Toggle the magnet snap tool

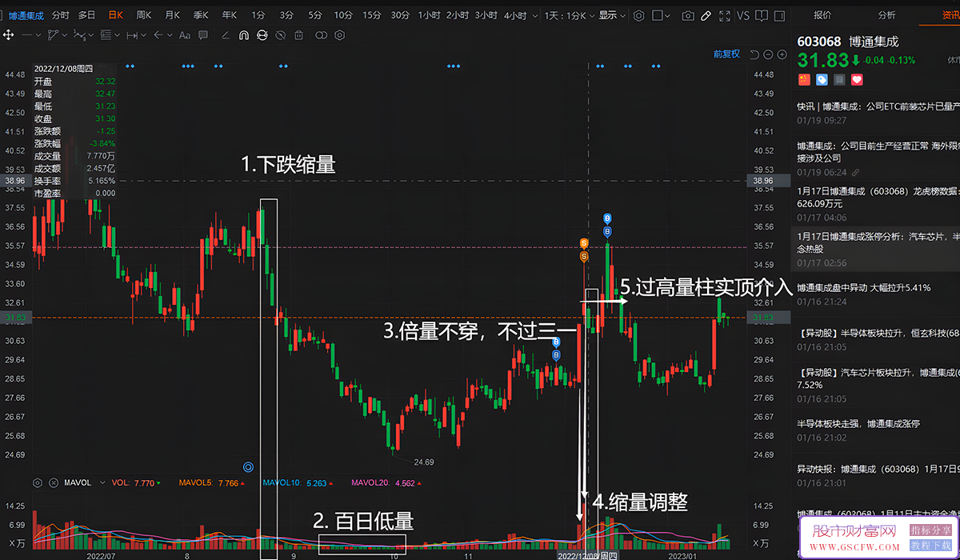tap(244, 34)
